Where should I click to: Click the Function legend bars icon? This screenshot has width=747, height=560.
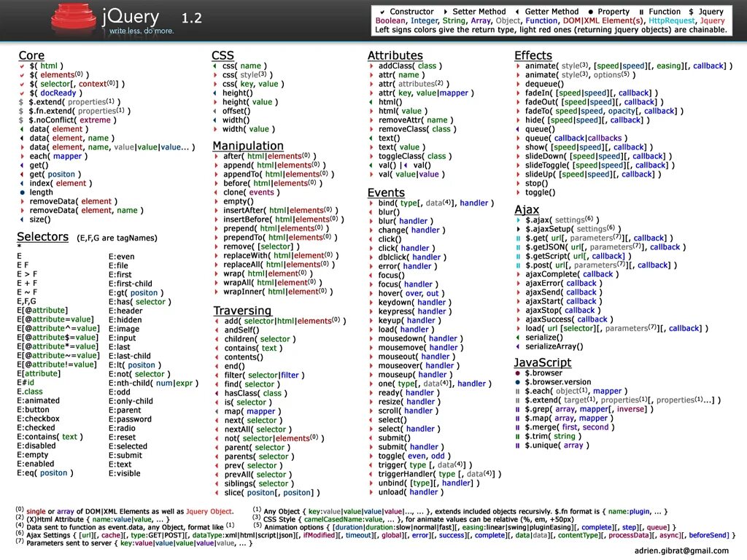point(641,12)
